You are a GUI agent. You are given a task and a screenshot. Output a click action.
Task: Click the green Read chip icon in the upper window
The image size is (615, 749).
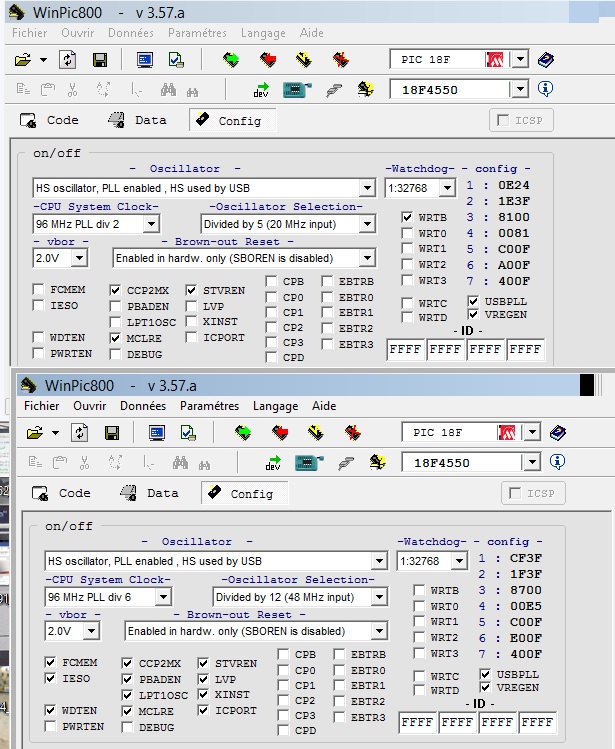tap(231, 60)
